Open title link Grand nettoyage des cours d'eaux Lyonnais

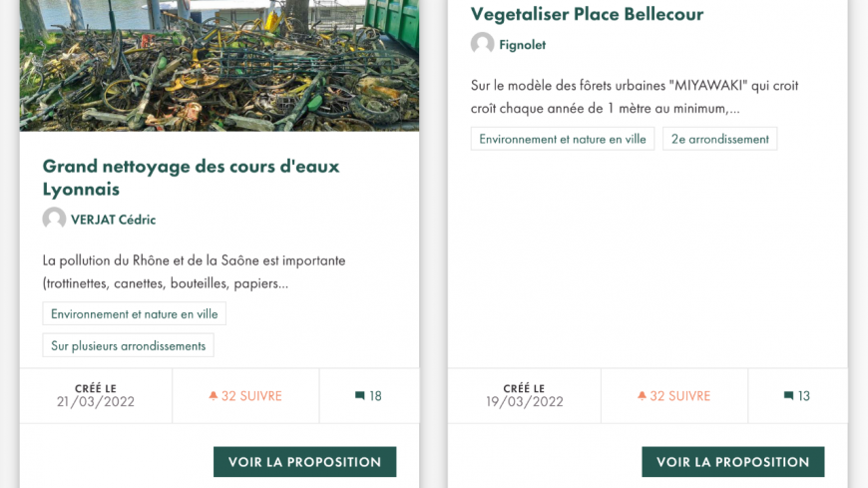[191, 178]
